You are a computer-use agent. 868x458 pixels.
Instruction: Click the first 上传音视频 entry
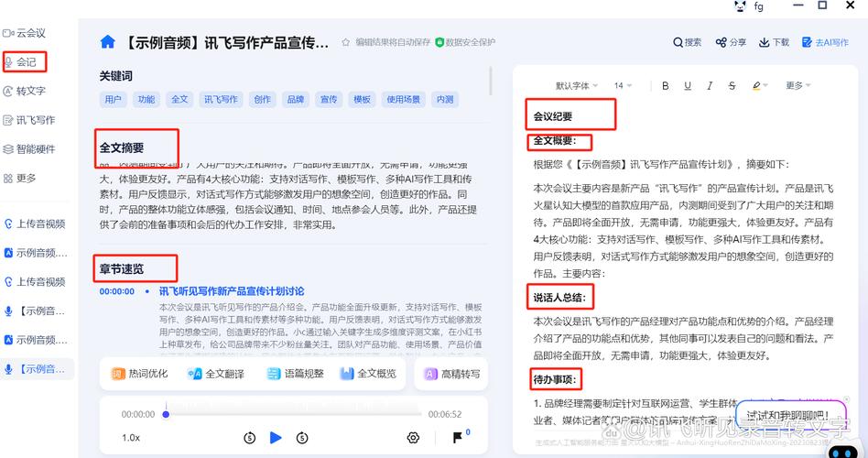tap(34, 224)
